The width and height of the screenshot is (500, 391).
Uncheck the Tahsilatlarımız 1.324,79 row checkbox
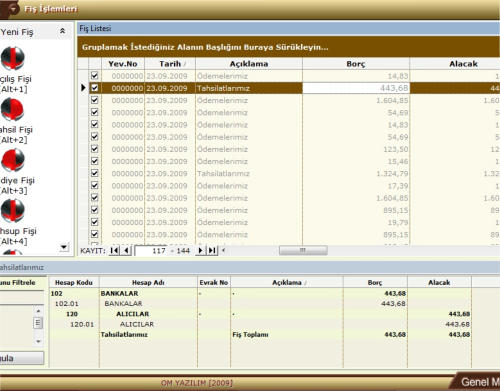(x=95, y=173)
